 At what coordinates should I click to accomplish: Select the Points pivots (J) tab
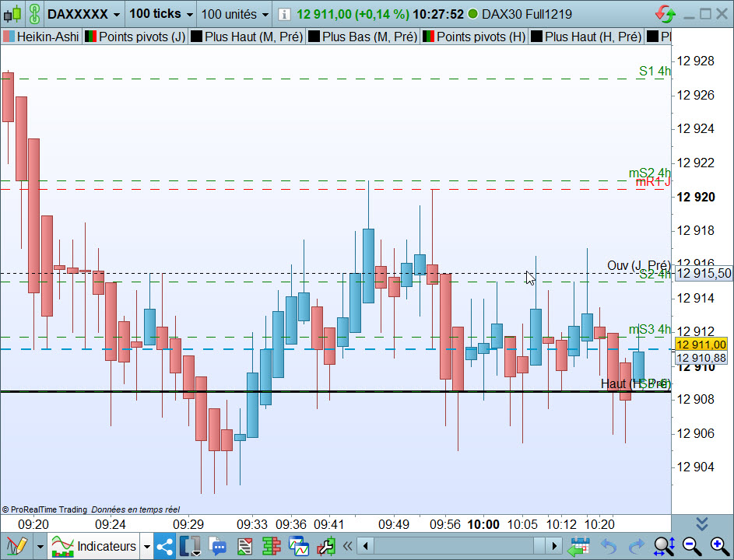[135, 37]
